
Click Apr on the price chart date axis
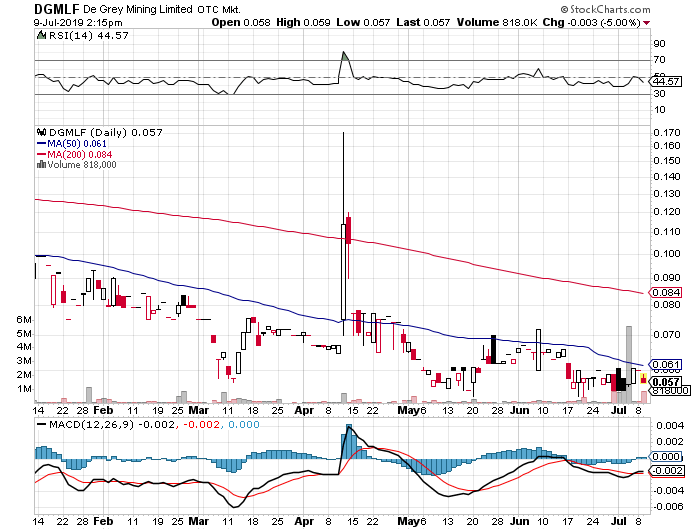point(304,410)
